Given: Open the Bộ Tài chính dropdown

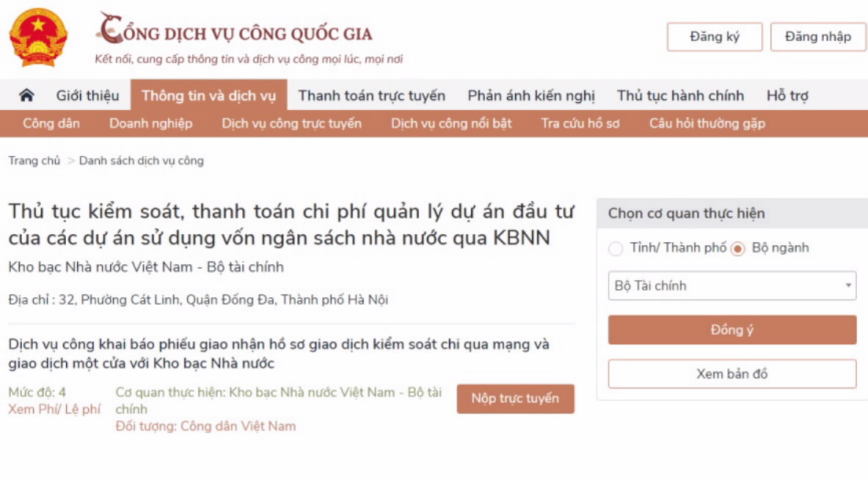Looking at the screenshot, I should click(731, 286).
